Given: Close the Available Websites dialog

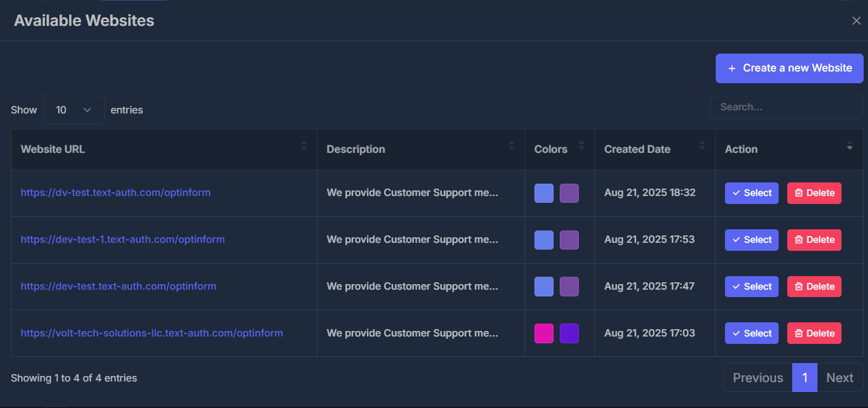Looking at the screenshot, I should 856,21.
